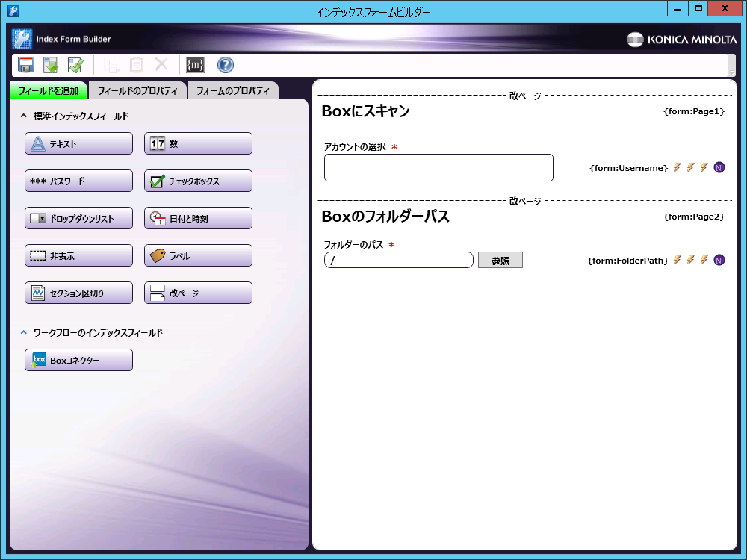
Task: Switch to the フィールドのプロパティ tab
Action: [x=137, y=91]
